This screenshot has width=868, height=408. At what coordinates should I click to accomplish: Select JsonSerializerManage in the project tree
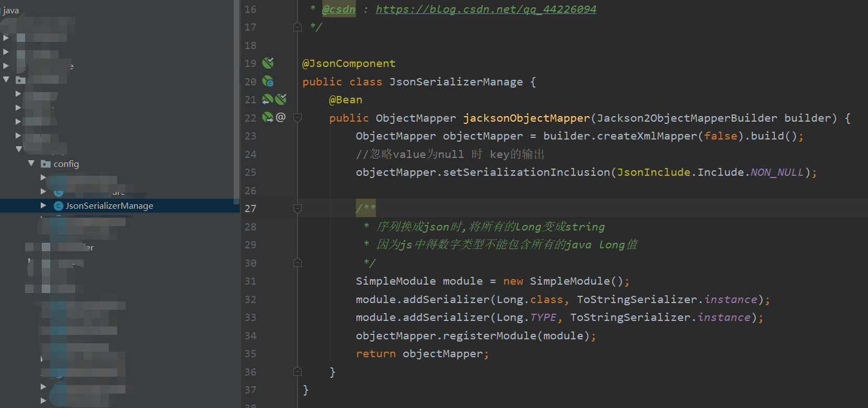109,206
